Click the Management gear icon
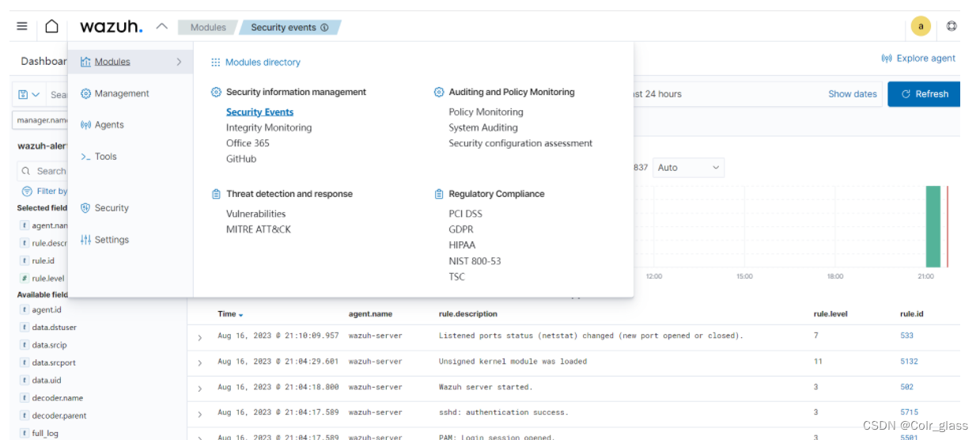 click(x=85, y=93)
